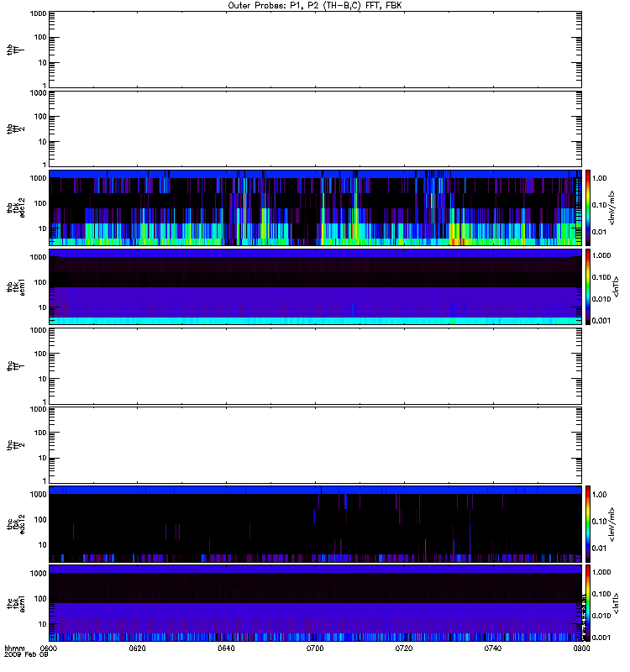This screenshot has height=672, width=630.
Task: Click the 0.10 value on thb edc12 color bar
Action: pos(600,205)
